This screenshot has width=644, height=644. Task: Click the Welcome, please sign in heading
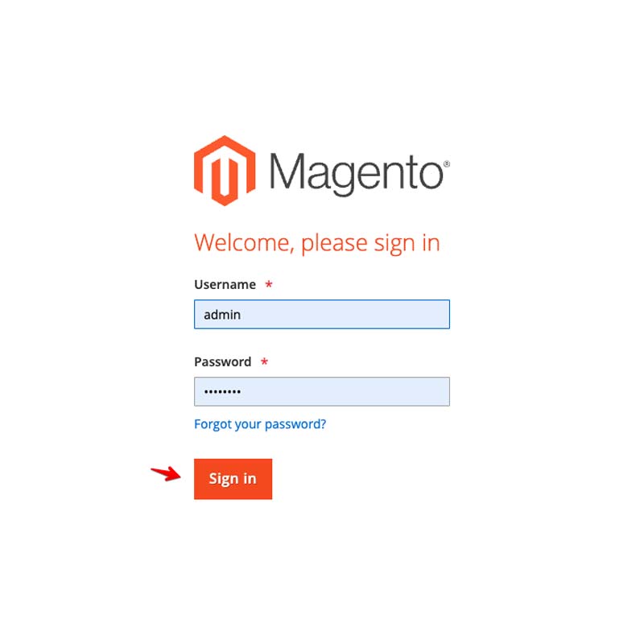click(317, 243)
